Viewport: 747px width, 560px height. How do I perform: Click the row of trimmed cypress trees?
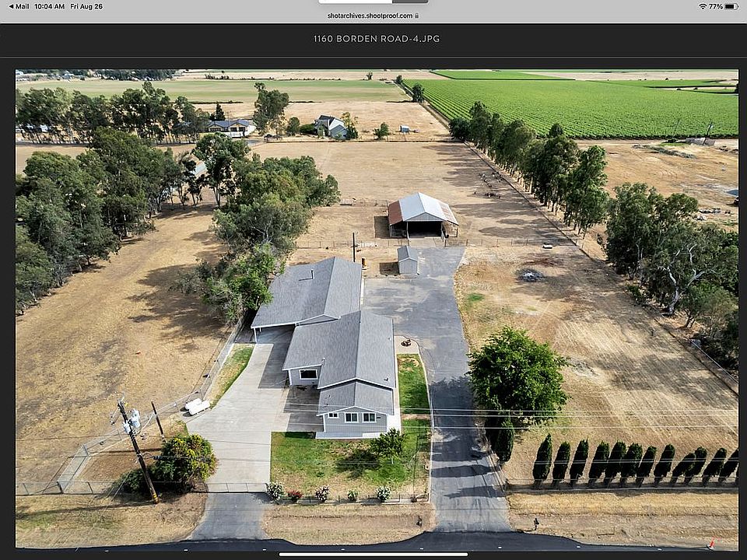(x=630, y=461)
